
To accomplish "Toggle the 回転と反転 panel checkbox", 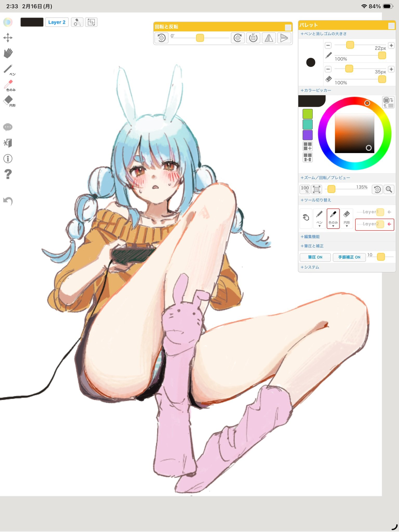I will [288, 28].
